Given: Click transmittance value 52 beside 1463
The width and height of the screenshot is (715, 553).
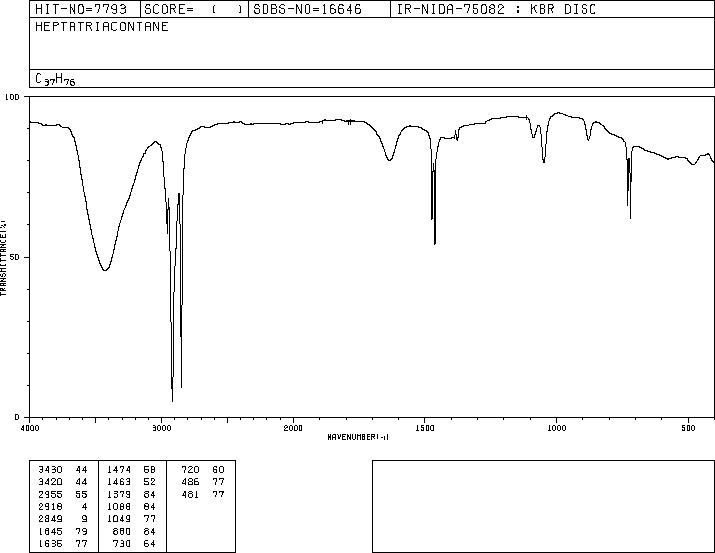Looking at the screenshot, I should (150, 482).
